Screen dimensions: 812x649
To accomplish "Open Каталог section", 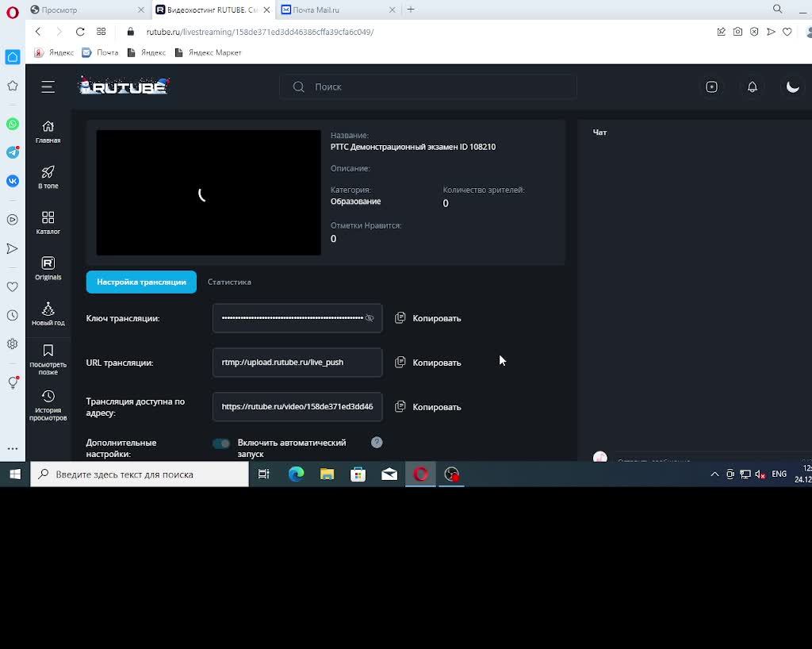I will (x=48, y=223).
